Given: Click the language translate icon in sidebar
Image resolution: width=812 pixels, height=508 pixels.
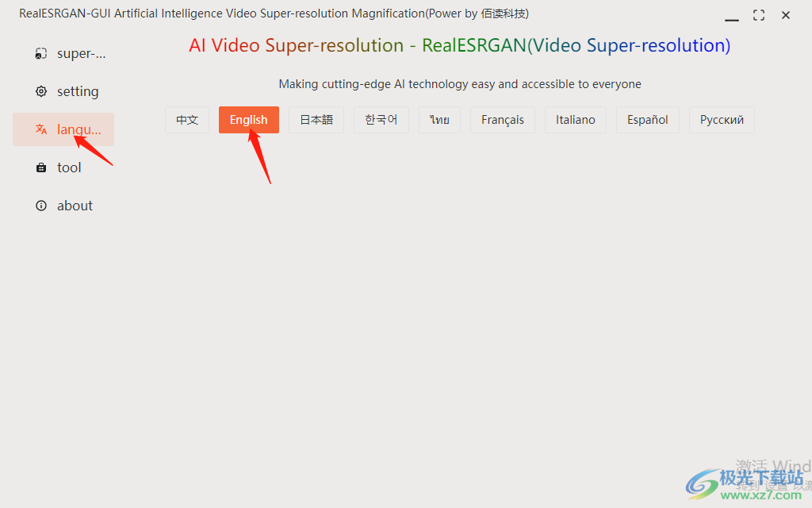Looking at the screenshot, I should [x=41, y=129].
